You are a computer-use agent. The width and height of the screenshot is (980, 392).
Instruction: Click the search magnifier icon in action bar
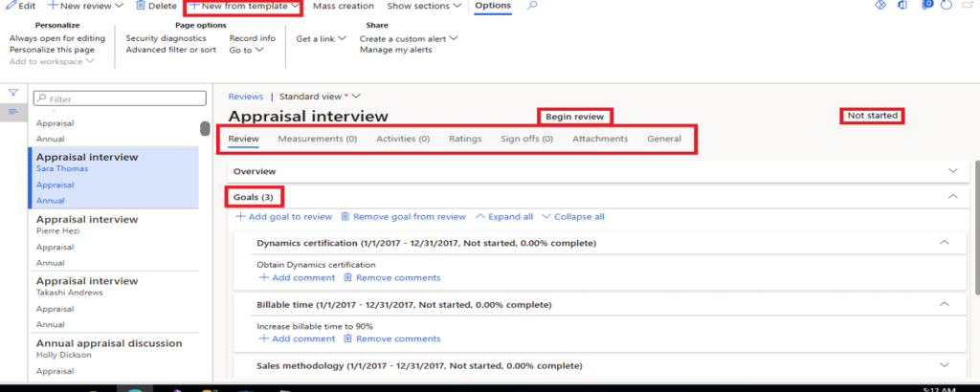coord(533,6)
